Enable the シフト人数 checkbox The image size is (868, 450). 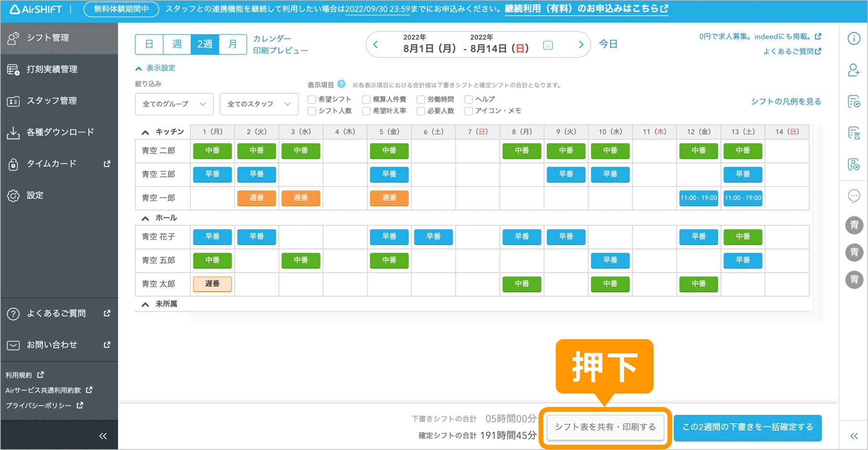tap(311, 111)
